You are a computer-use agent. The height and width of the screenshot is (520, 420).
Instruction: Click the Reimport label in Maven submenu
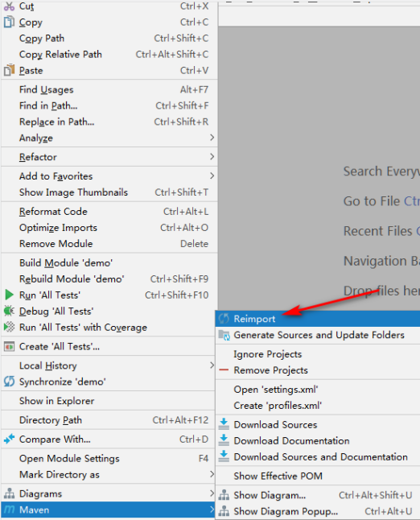254,319
